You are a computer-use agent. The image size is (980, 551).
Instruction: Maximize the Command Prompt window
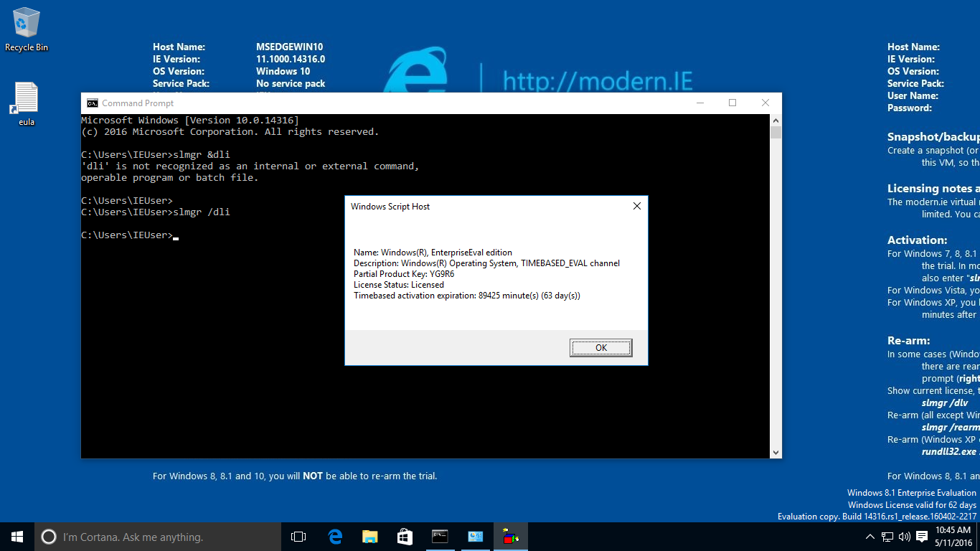(x=732, y=103)
